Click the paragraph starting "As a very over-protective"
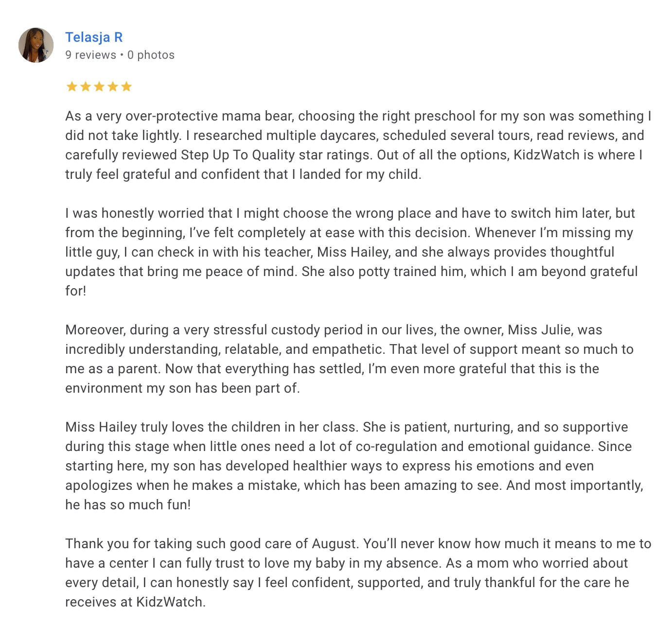This screenshot has height=625, width=672. pyautogui.click(x=358, y=145)
